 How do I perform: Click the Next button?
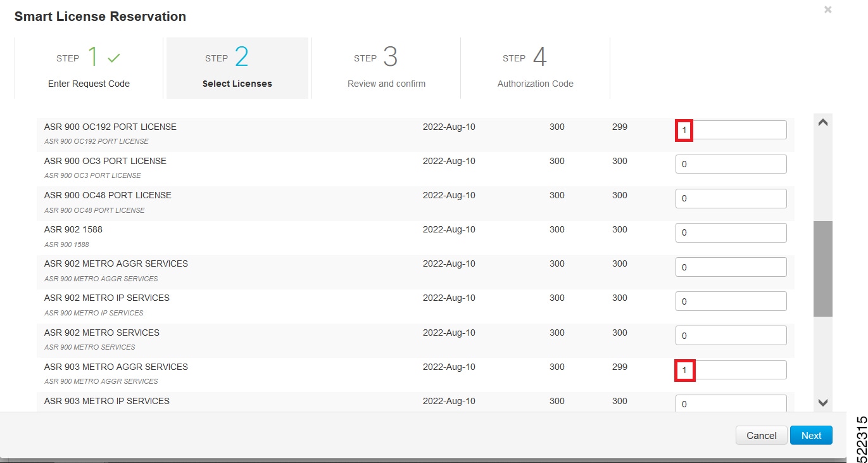coord(811,435)
